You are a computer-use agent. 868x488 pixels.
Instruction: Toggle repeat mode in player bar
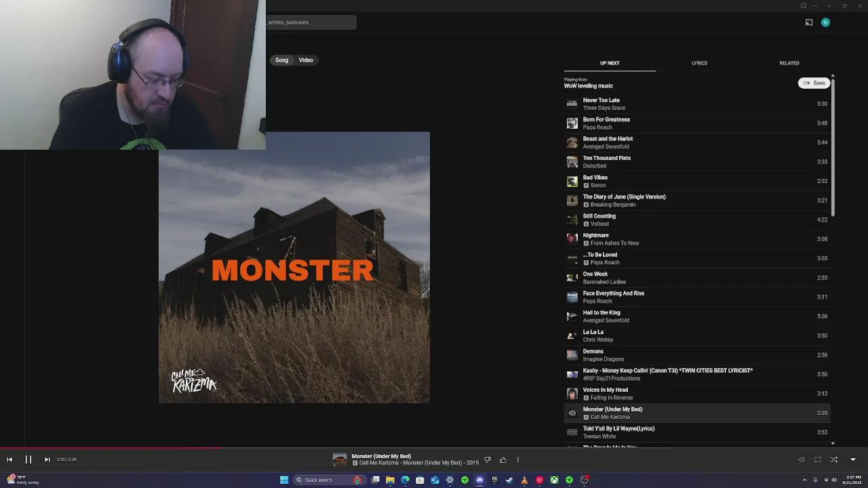click(x=818, y=460)
